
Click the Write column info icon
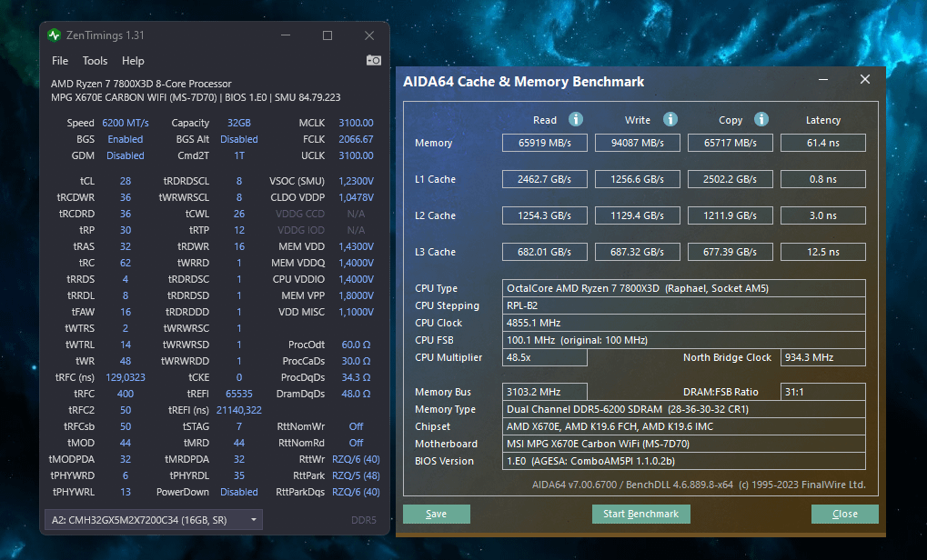pyautogui.click(x=670, y=119)
